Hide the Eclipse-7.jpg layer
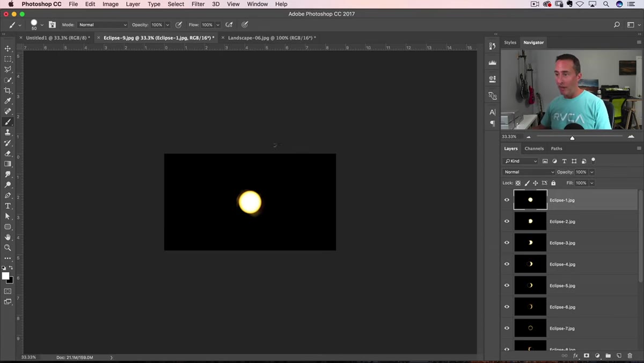This screenshot has height=363, width=644. pyautogui.click(x=507, y=328)
